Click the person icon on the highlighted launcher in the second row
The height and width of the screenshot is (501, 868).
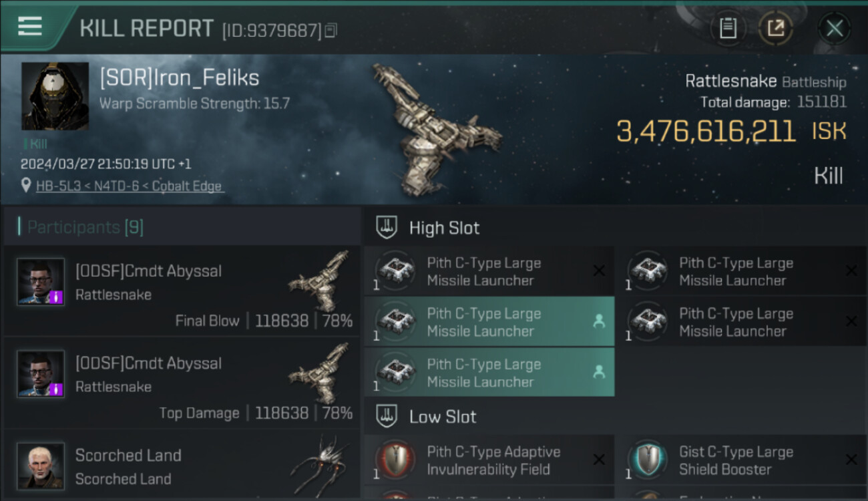[599, 321]
